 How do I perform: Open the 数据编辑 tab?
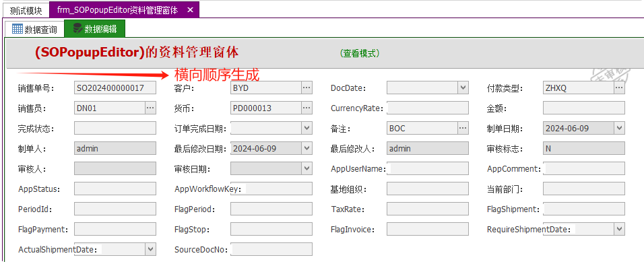click(95, 29)
